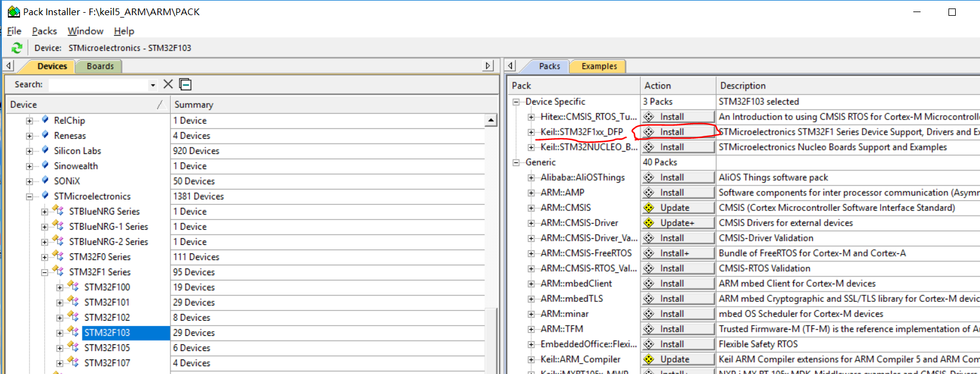The image size is (980, 374).
Task: Install the Hitex::CMSIS_RTOS_Tutorial pack
Action: (678, 116)
